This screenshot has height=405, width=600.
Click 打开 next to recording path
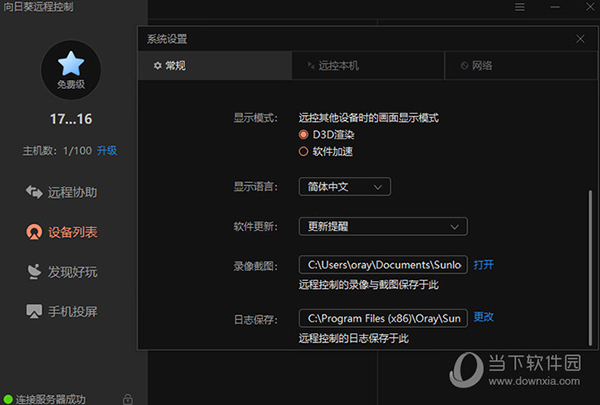tap(484, 265)
